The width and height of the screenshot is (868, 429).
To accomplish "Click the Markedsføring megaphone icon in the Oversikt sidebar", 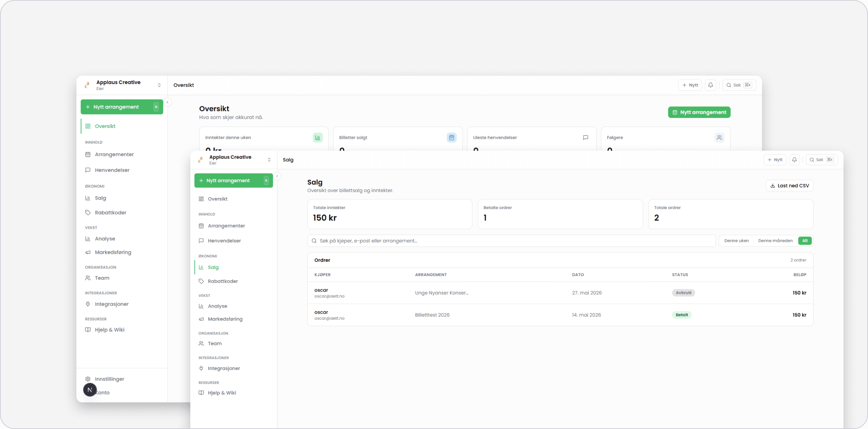I will click(88, 252).
